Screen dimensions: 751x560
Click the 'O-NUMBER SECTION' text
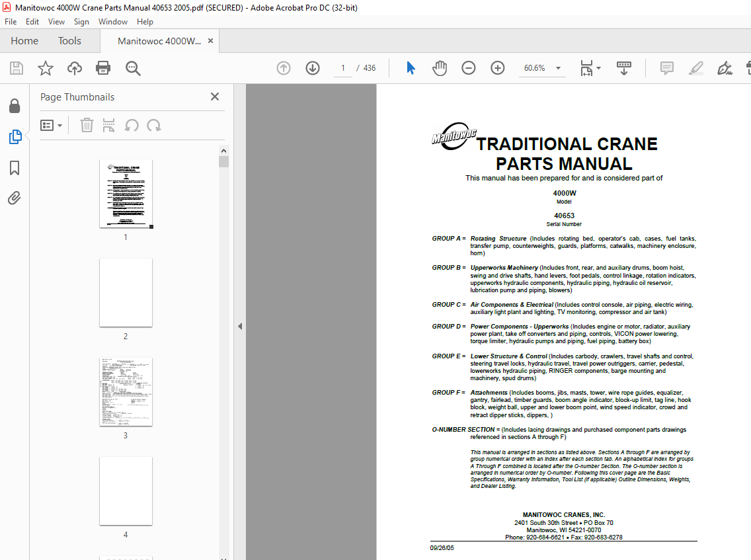click(463, 429)
